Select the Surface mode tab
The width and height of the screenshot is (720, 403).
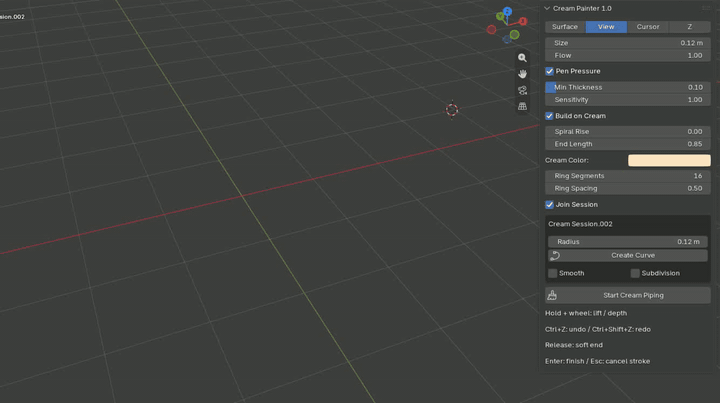coord(565,27)
